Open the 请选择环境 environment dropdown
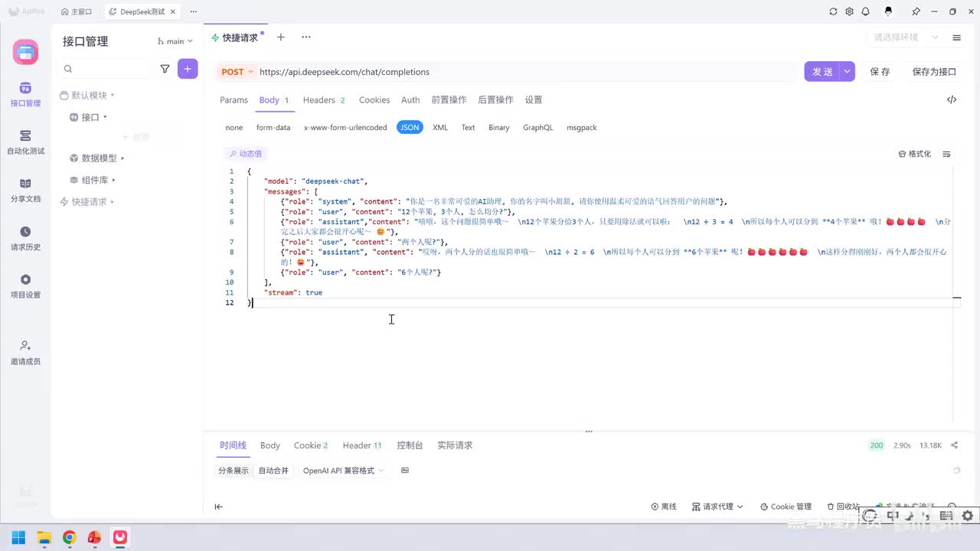The height and width of the screenshot is (551, 980). (906, 37)
